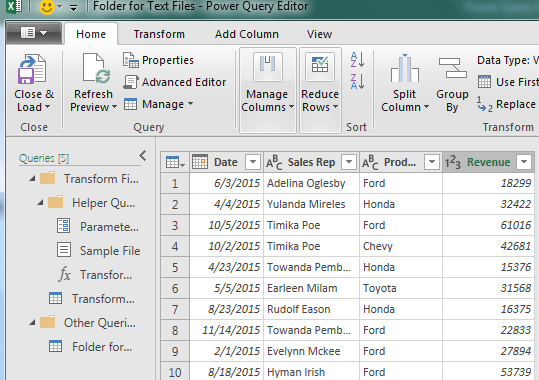The image size is (539, 380).
Task: Switch to the Home tab
Action: point(91,34)
